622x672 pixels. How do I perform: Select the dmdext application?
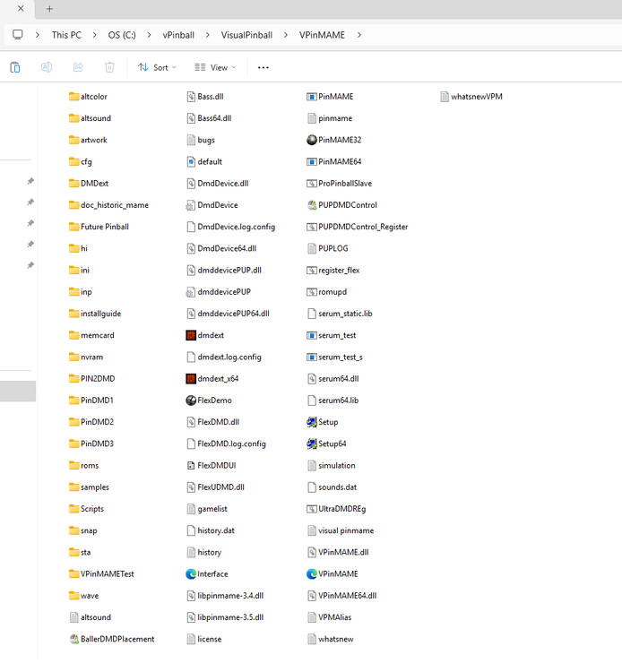205,335
